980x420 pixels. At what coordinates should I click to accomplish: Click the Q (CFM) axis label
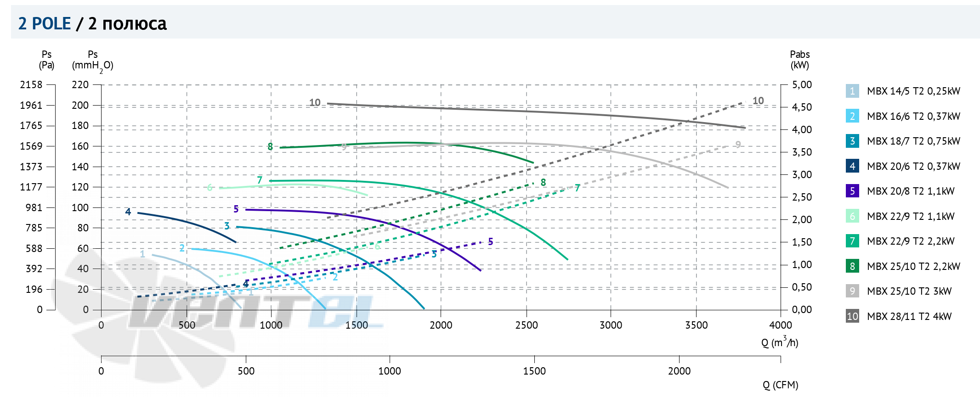[781, 385]
